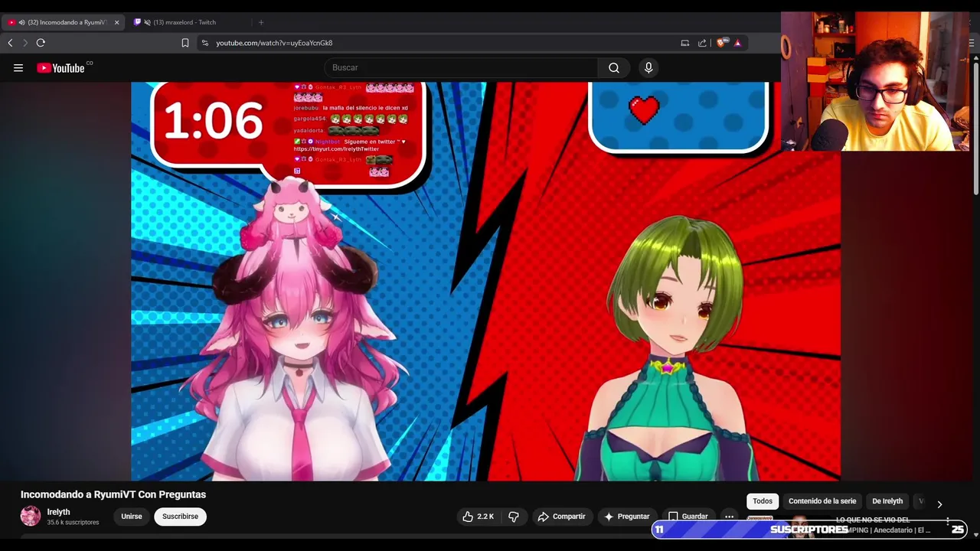Open recommended video three-dot options
Viewport: 980px width, 551px height.
947,522
